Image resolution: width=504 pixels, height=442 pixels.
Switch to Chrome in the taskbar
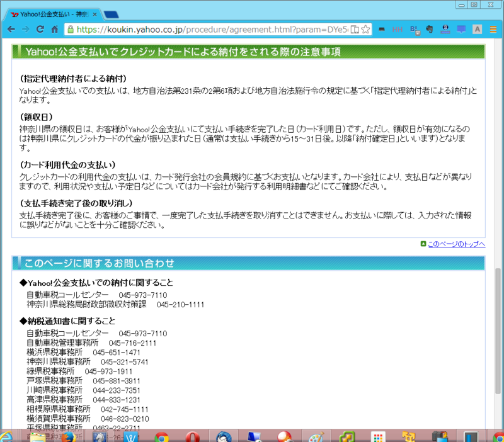pyautogui.click(x=162, y=438)
